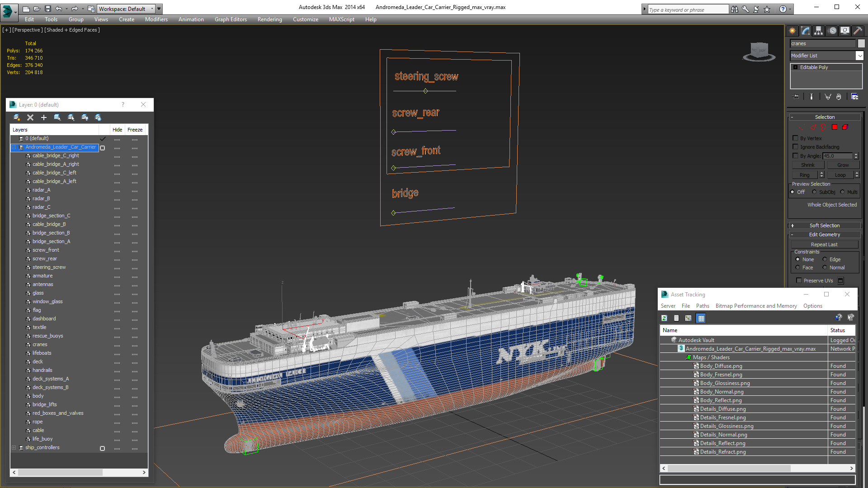Click the keyword search input field

[x=687, y=9]
